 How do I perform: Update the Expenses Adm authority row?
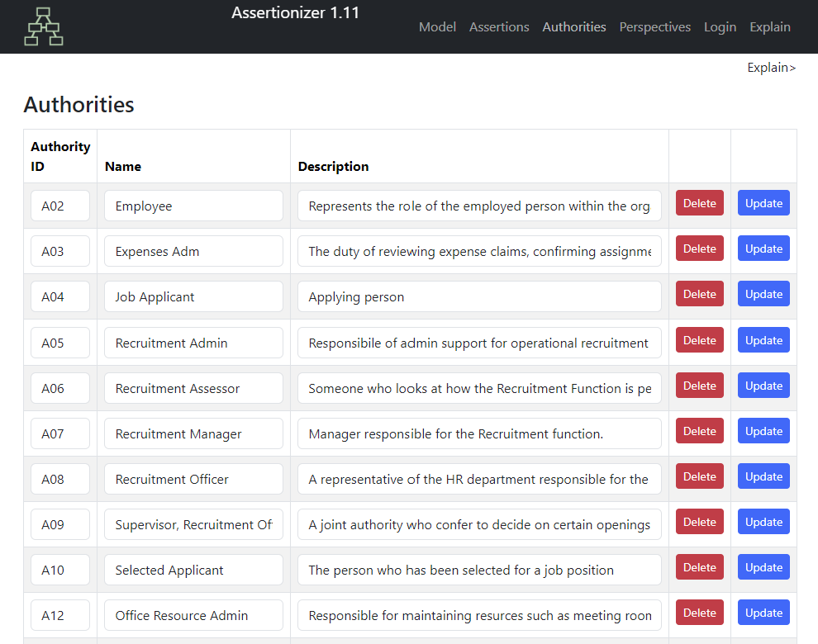[763, 249]
